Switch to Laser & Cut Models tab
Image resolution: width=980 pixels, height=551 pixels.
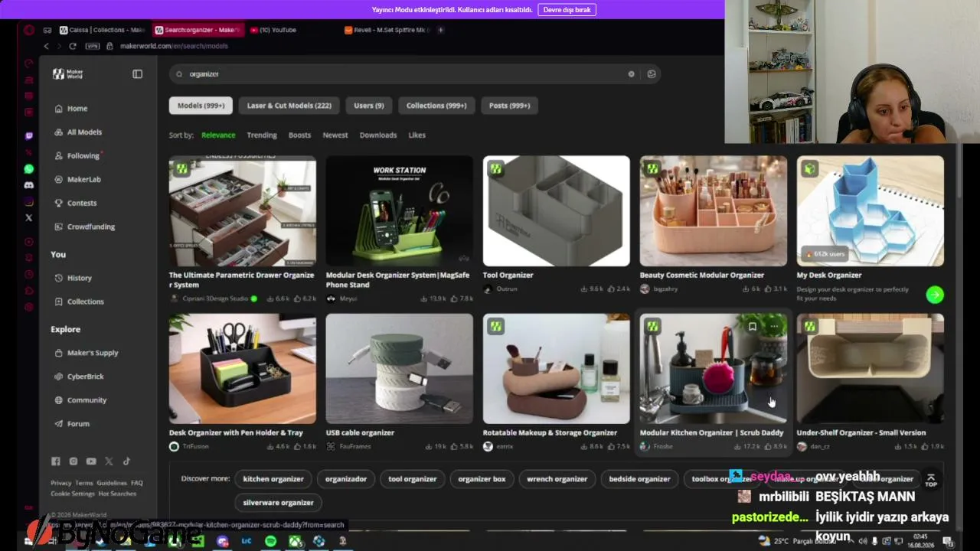click(x=289, y=106)
